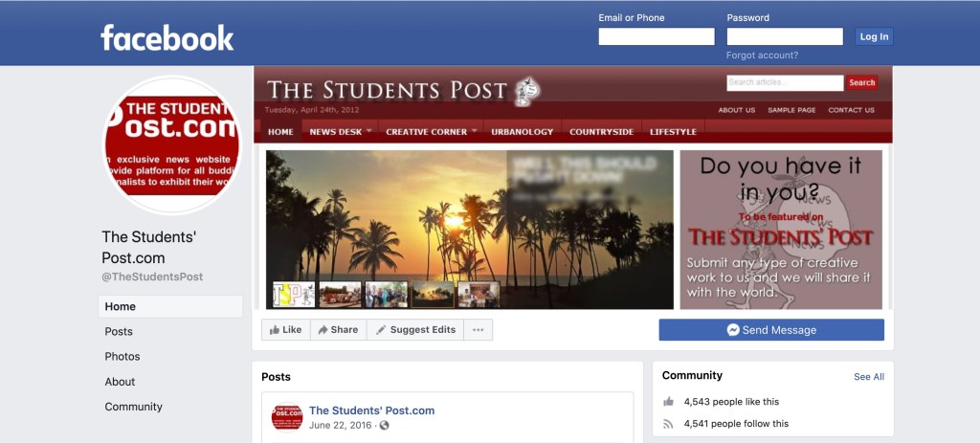Follow the Forgot account? link

coord(762,55)
